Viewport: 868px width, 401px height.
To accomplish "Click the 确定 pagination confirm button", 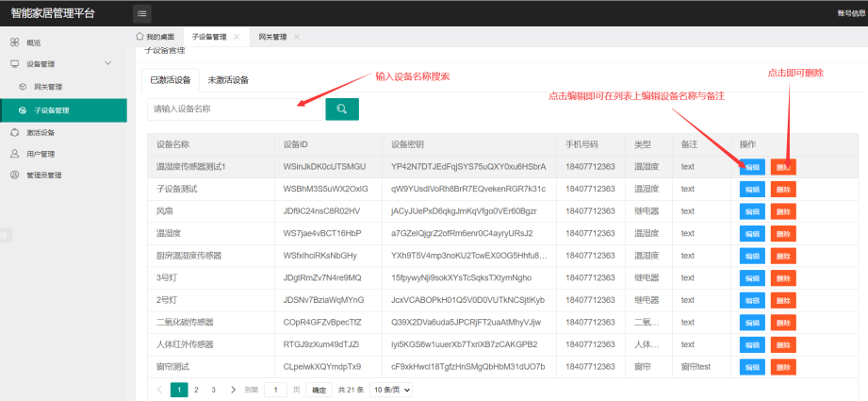I will [319, 390].
